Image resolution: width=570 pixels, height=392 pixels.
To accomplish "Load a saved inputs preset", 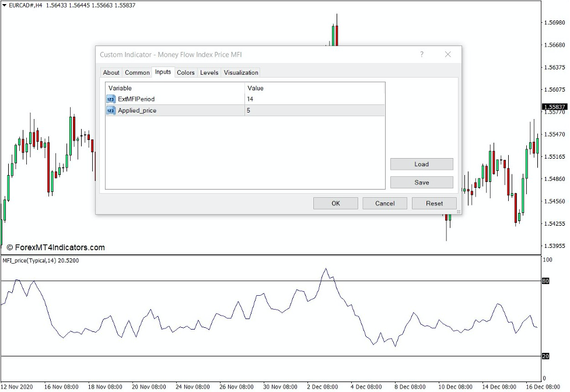I will tap(421, 164).
